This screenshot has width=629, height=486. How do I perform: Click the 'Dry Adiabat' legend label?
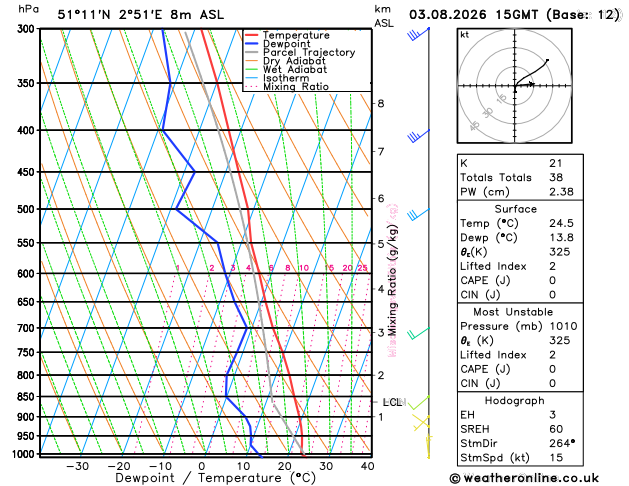tap(294, 61)
